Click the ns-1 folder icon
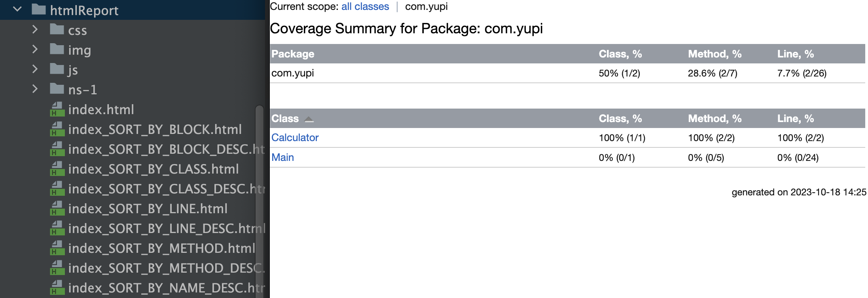This screenshot has width=868, height=298. [57, 89]
